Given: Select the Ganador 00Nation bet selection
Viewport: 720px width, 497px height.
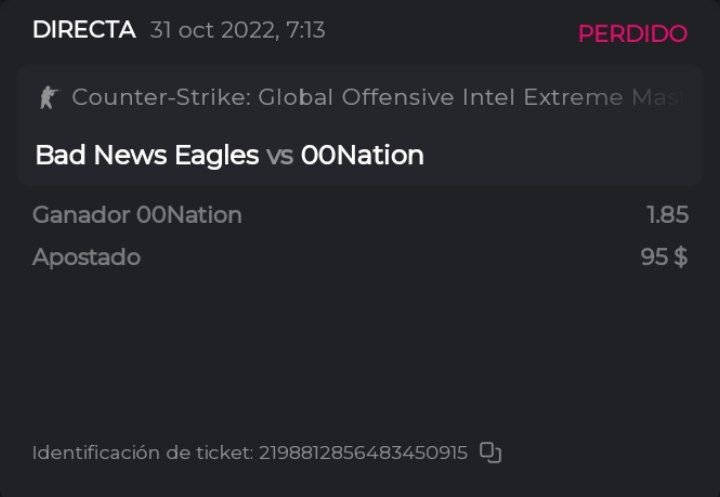Looking at the screenshot, I should pyautogui.click(x=137, y=215).
